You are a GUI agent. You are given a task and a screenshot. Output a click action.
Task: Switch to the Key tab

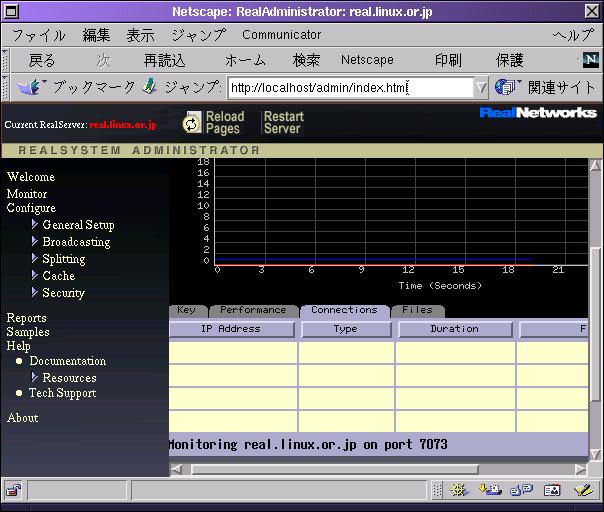(x=188, y=311)
